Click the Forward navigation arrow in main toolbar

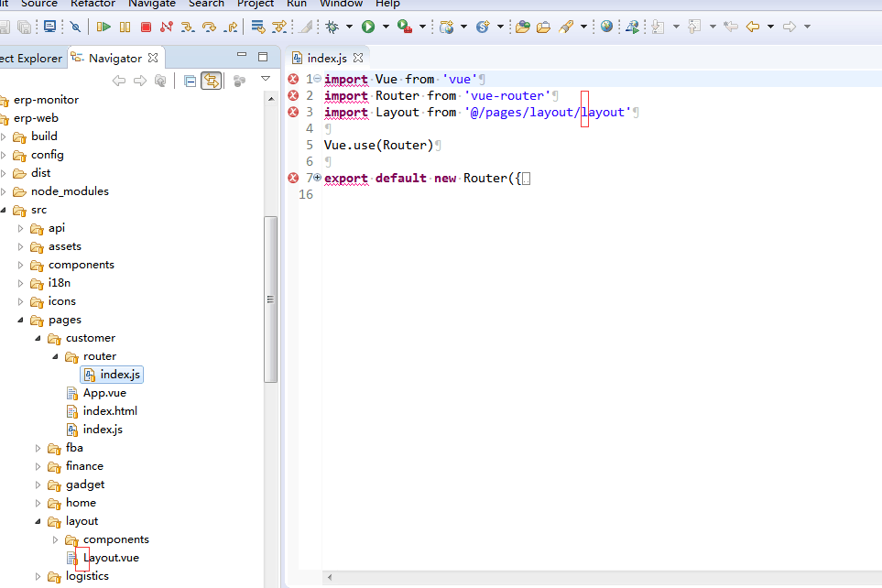[x=789, y=27]
